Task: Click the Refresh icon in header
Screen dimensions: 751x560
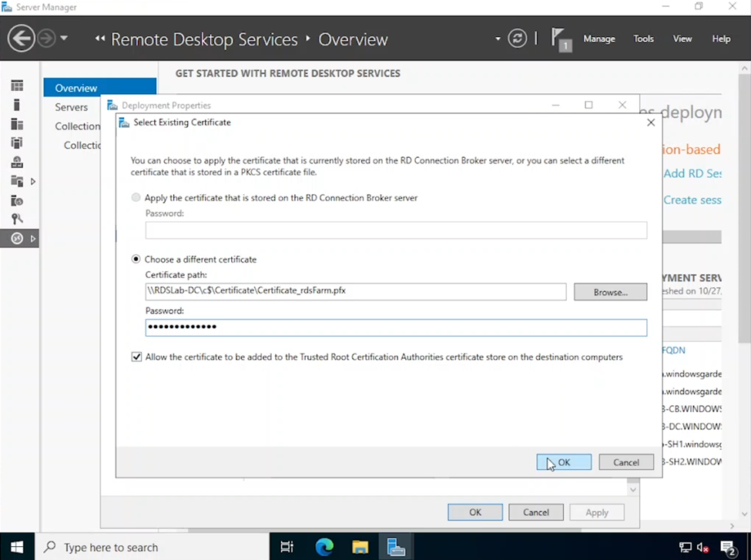Action: (518, 39)
